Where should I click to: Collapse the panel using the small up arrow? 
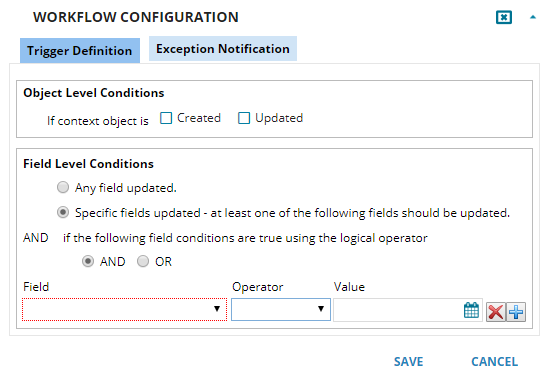(x=533, y=17)
